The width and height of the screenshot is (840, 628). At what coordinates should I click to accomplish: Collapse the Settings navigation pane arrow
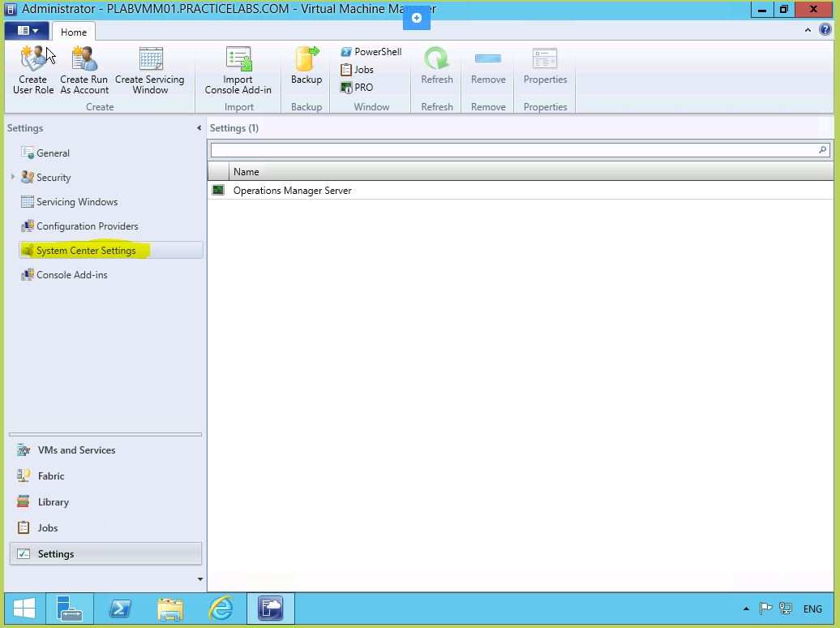point(199,127)
